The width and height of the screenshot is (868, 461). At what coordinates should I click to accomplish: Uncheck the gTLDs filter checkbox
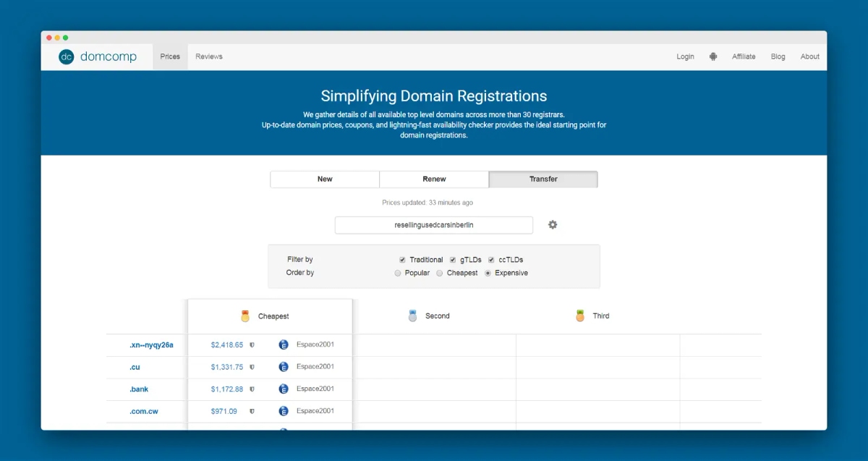click(x=453, y=260)
